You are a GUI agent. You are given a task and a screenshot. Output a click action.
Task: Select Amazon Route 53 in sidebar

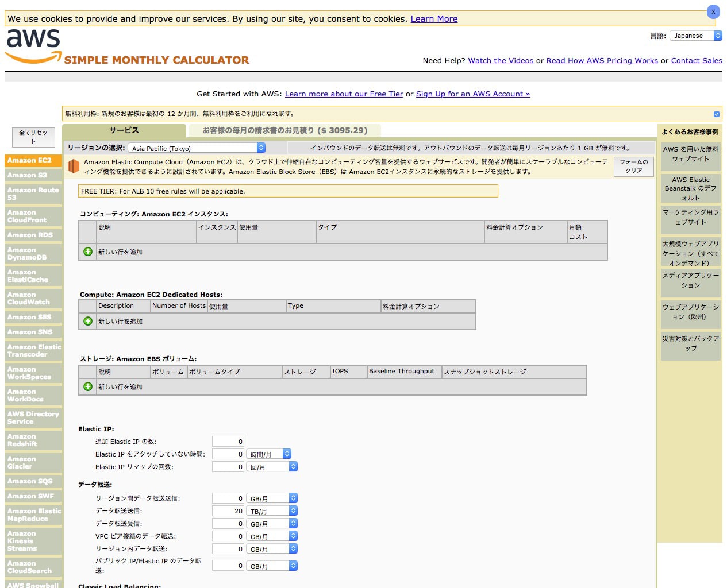pos(33,194)
